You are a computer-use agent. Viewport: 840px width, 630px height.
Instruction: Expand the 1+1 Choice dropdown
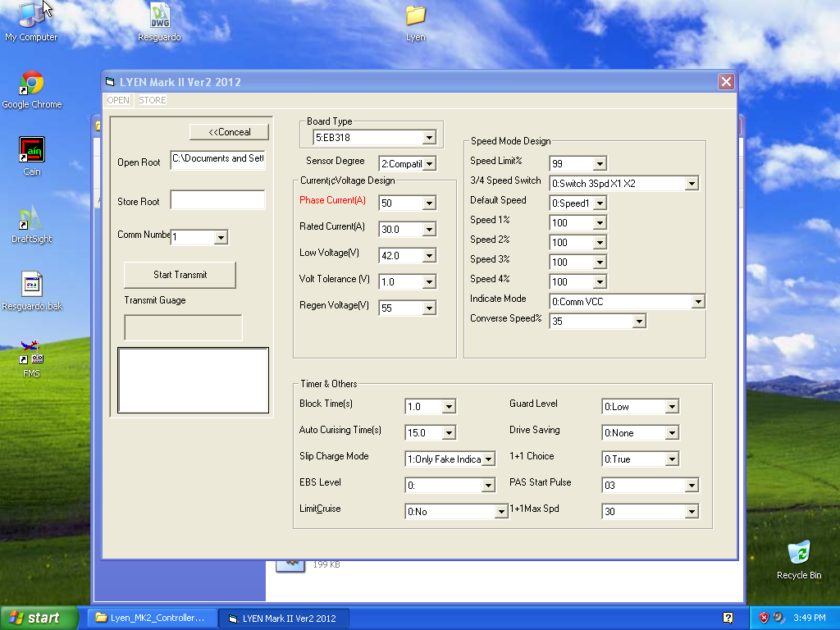click(672, 459)
